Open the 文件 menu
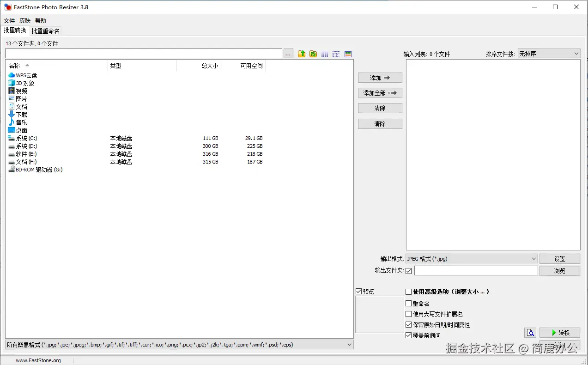 click(9, 21)
